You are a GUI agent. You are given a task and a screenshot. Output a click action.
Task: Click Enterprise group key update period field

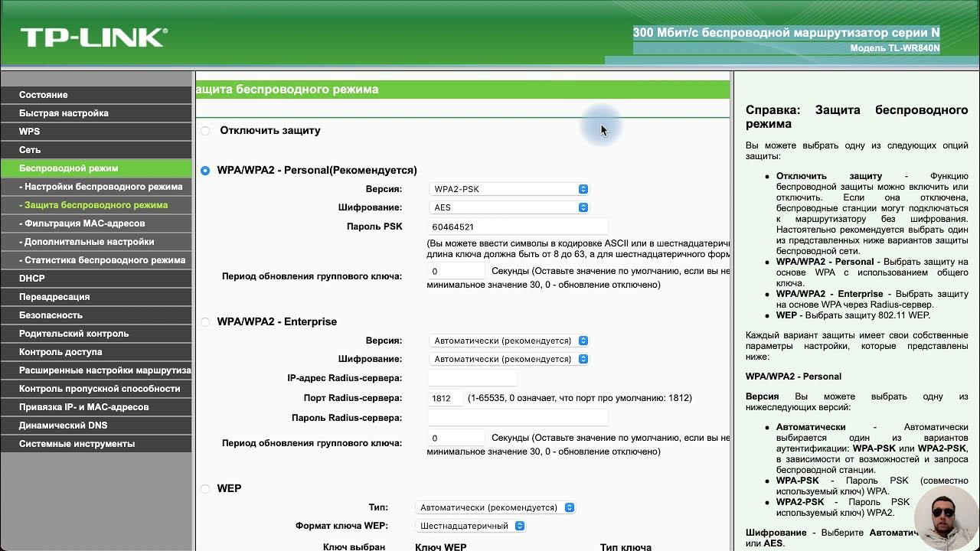click(456, 438)
